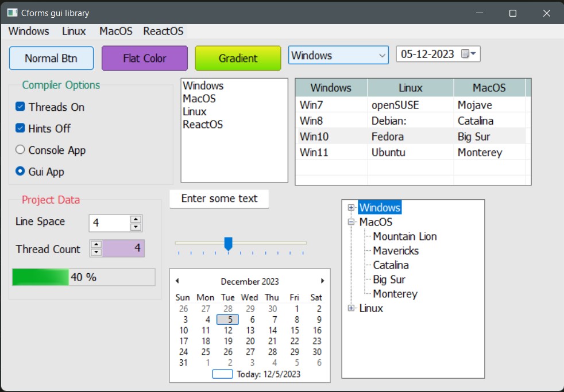
Task: Click the MacOS column header in grid
Action: [489, 88]
